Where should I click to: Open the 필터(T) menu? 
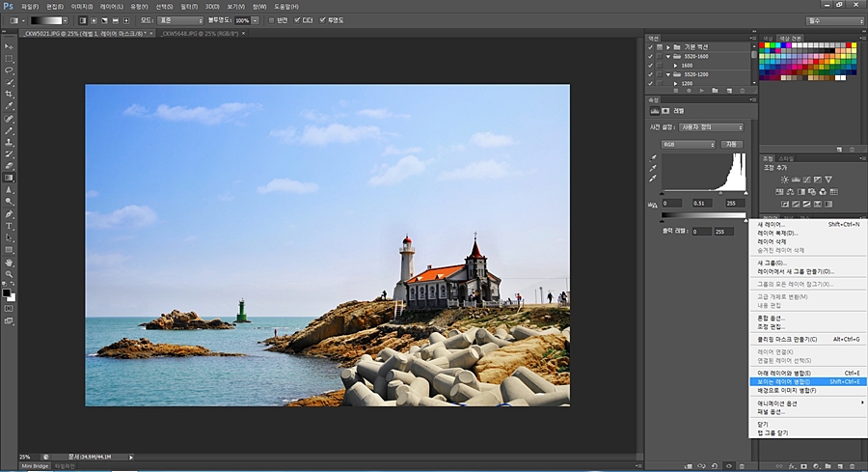(188, 7)
